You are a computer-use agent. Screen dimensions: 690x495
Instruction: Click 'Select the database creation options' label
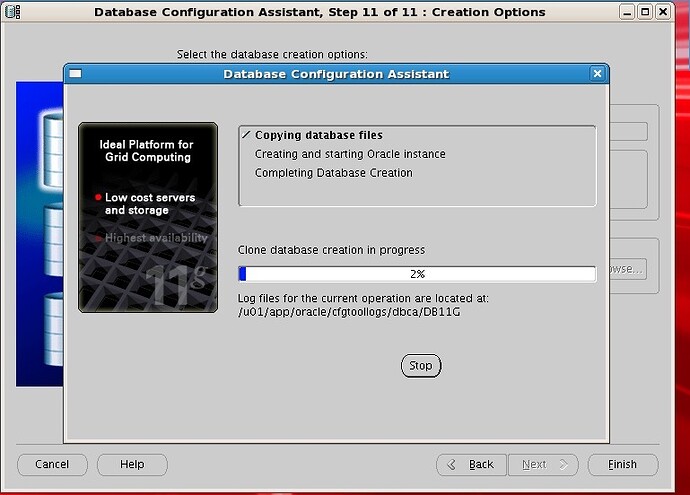272,55
